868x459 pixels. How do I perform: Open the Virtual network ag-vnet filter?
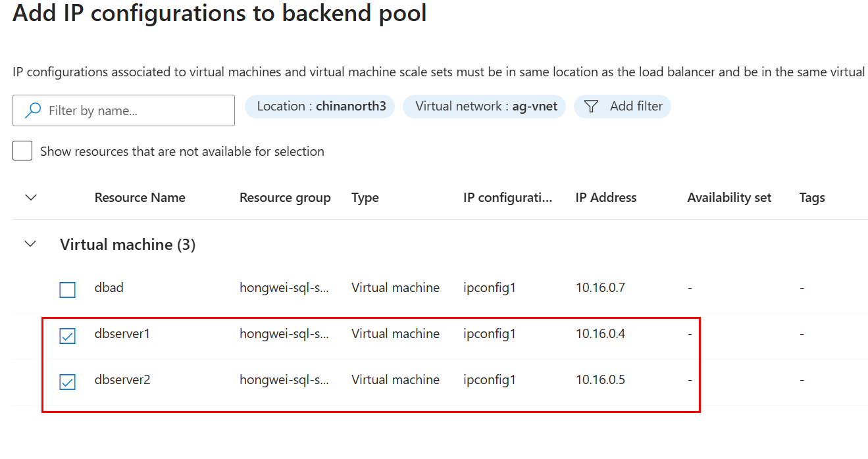pyautogui.click(x=484, y=107)
